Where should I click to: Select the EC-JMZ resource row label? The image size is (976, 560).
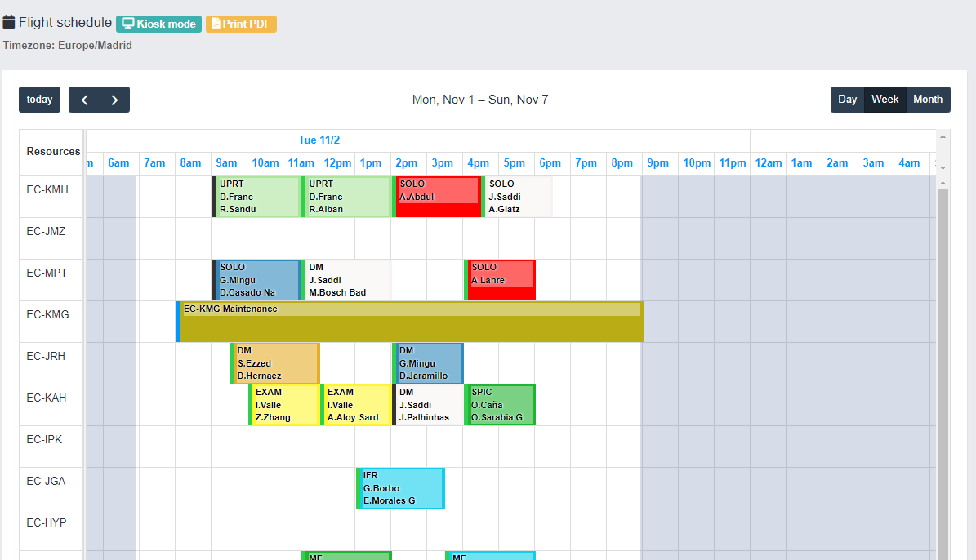pyautogui.click(x=46, y=232)
